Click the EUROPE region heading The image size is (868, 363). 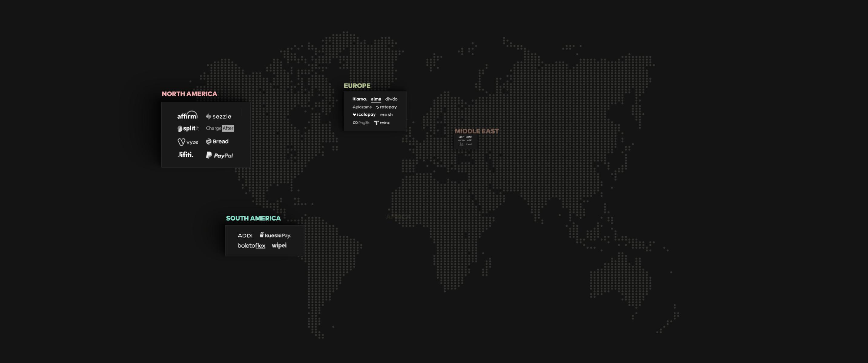357,86
